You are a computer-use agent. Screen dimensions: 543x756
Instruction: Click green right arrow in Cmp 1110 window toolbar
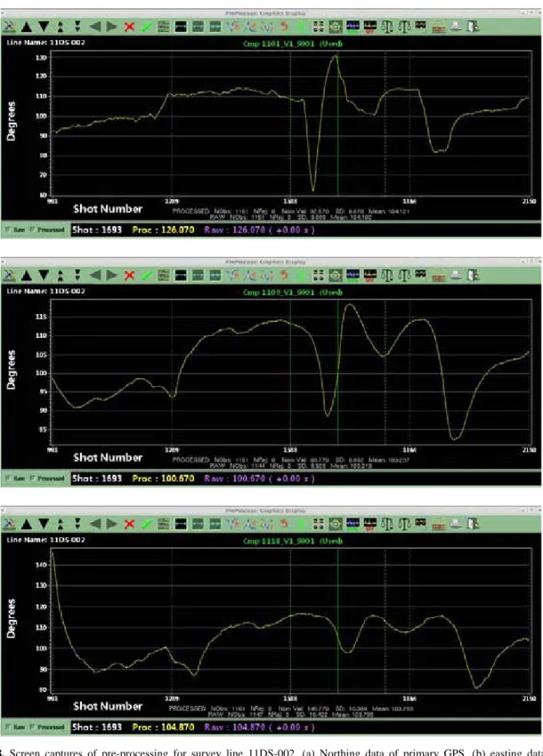[112, 524]
